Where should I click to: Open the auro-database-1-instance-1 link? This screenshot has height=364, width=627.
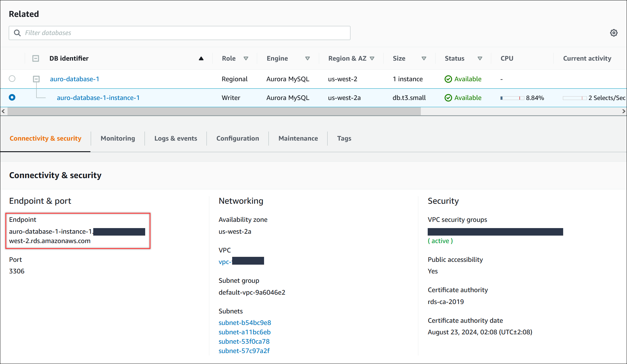tap(98, 98)
